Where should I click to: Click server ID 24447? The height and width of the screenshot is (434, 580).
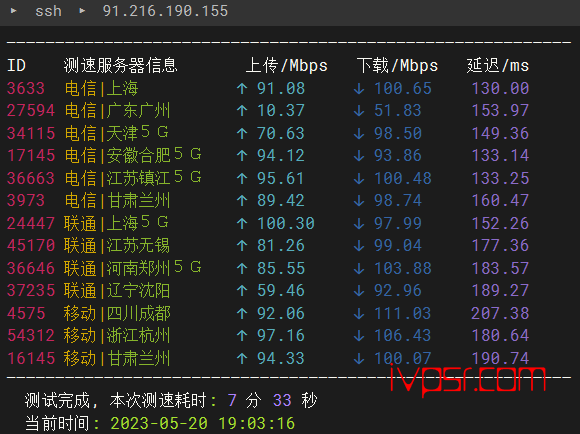pos(31,223)
